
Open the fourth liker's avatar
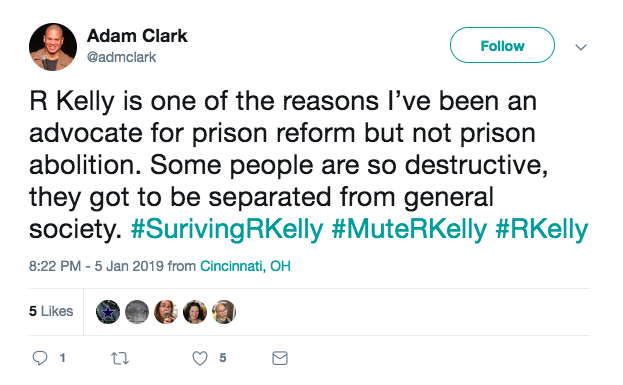pyautogui.click(x=195, y=312)
